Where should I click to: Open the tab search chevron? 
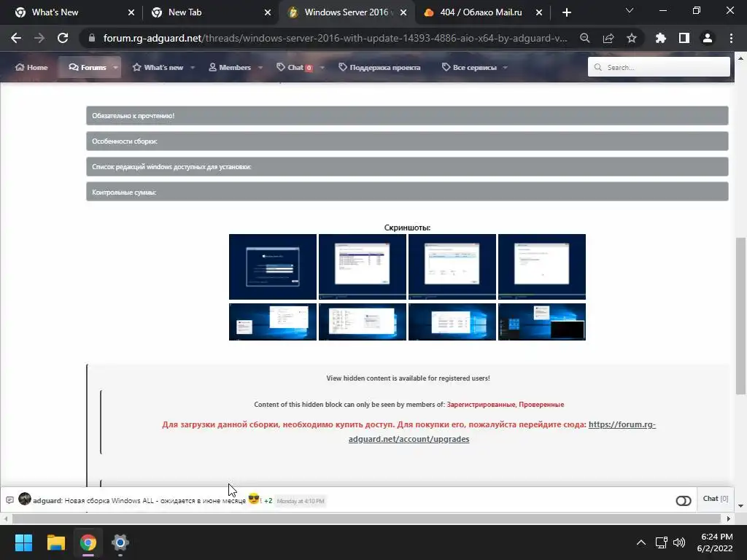click(630, 10)
